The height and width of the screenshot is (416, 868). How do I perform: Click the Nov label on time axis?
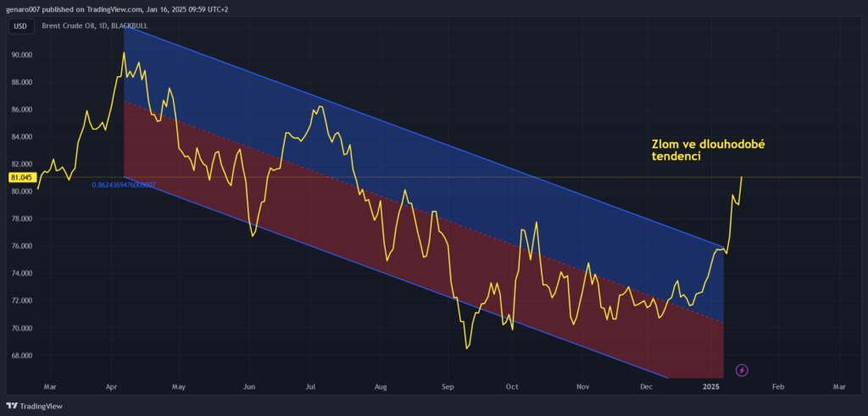582,386
